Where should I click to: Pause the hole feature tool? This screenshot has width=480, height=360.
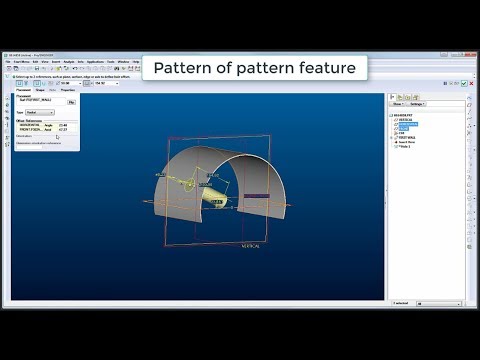click(x=445, y=83)
